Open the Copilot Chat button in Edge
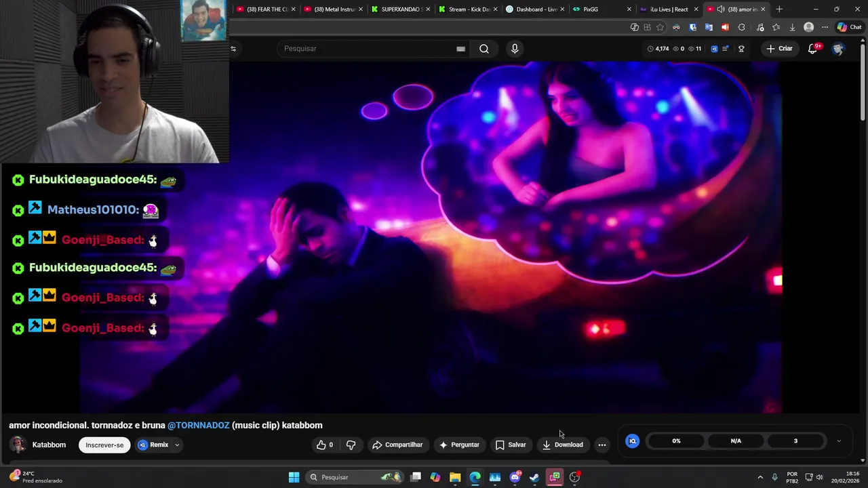Image resolution: width=868 pixels, height=488 pixels. 849,27
